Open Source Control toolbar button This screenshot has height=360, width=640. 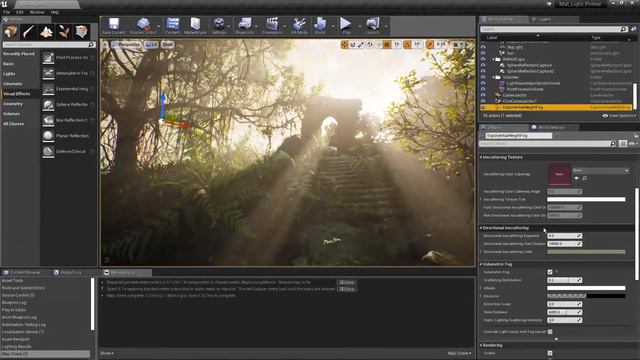click(x=143, y=26)
